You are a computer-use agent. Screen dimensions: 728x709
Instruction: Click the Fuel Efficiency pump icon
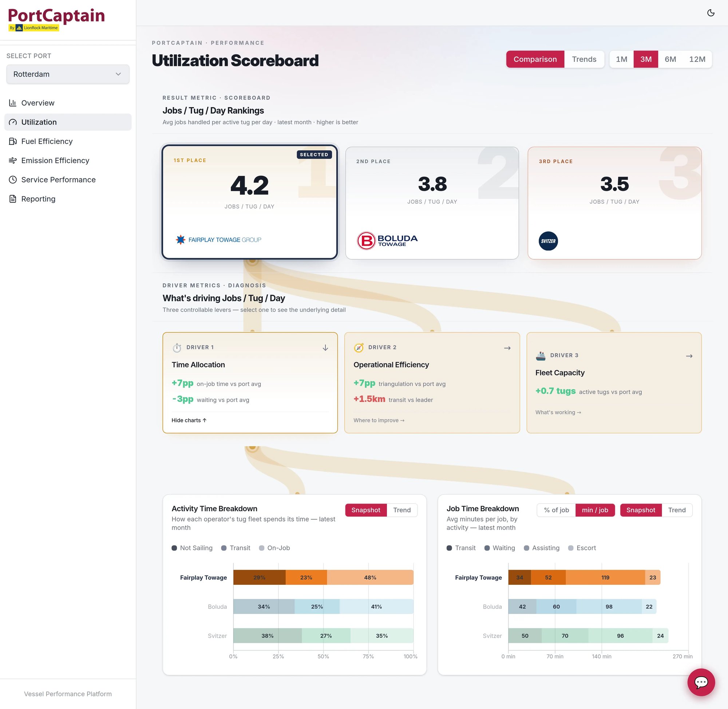point(13,141)
